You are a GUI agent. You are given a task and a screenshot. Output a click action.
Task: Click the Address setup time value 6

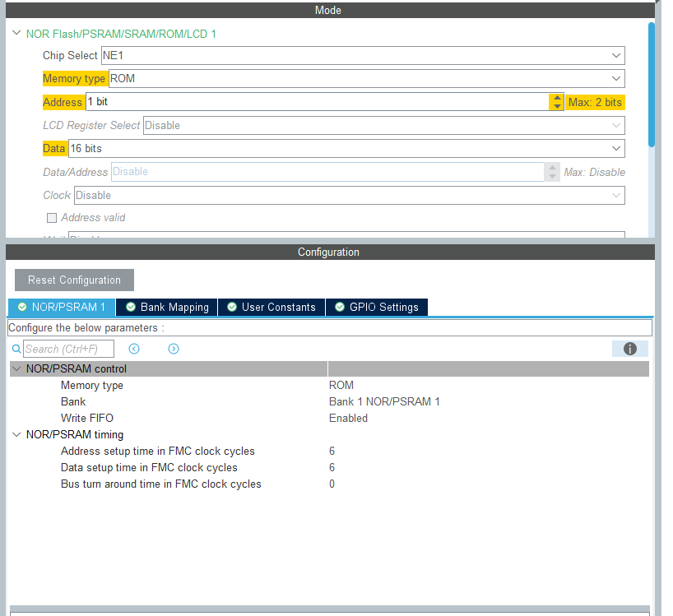coord(332,451)
